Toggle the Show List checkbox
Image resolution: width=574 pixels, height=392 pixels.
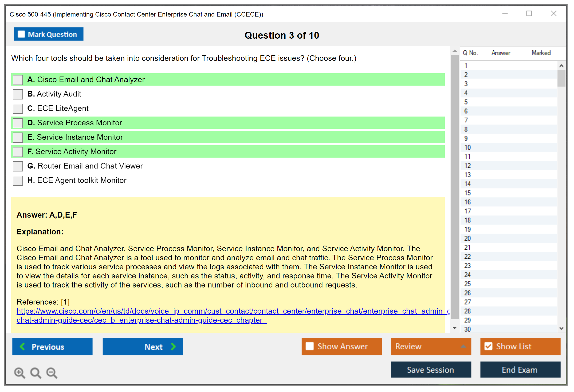tap(488, 346)
